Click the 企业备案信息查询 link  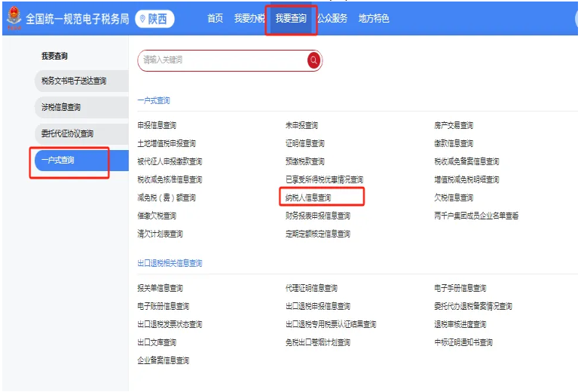pyautogui.click(x=163, y=360)
